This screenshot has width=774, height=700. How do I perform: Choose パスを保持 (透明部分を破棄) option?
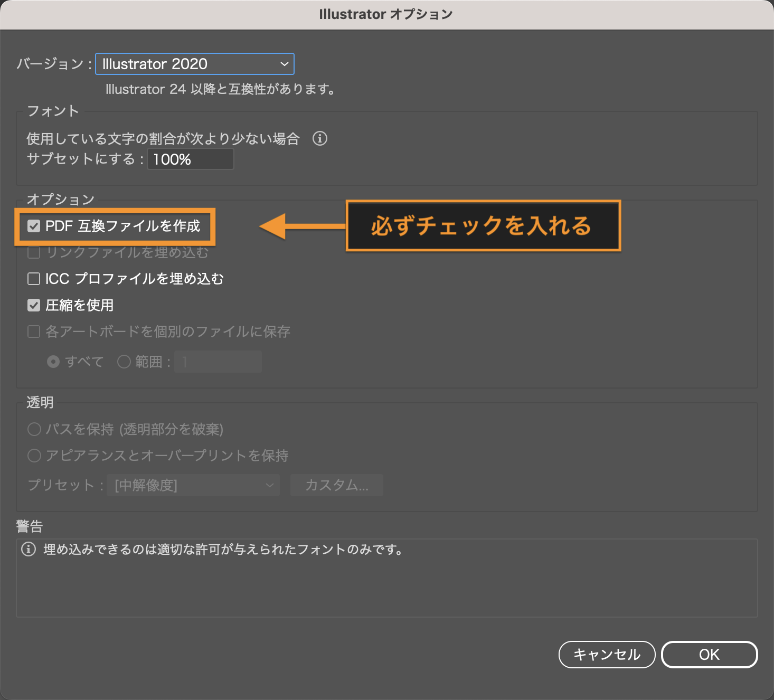coord(34,429)
